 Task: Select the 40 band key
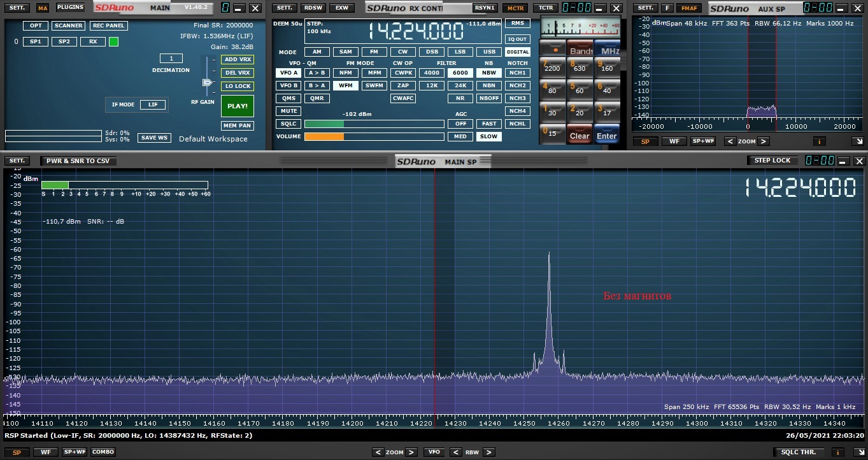coord(607,90)
